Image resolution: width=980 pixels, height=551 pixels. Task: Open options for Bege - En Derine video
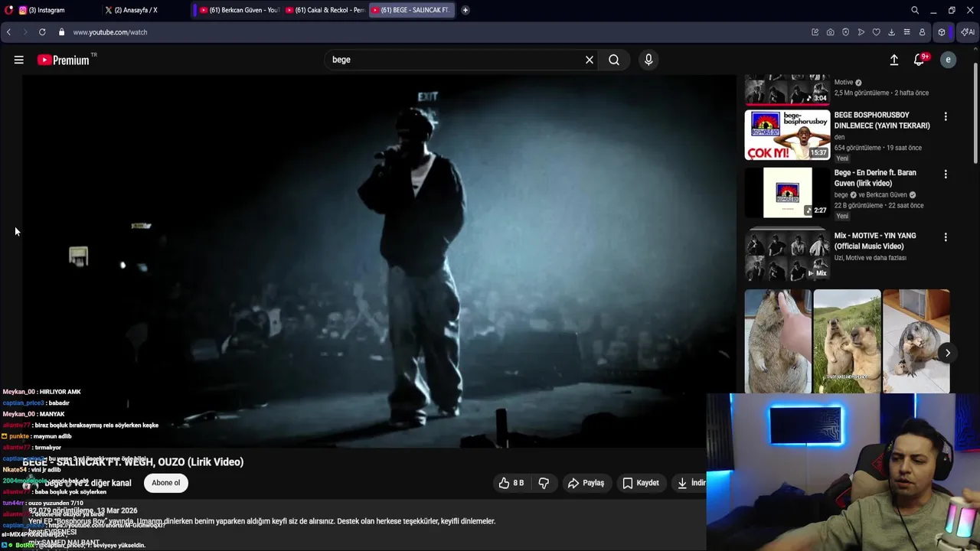tap(946, 174)
